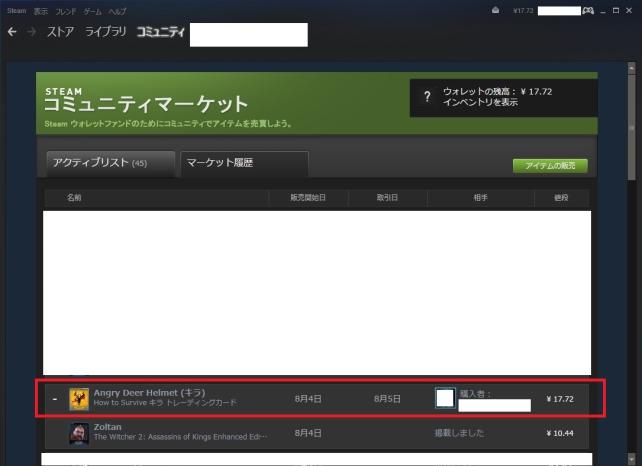Image resolution: width=642 pixels, height=466 pixels.
Task: Close the Steam window
Action: (x=629, y=11)
